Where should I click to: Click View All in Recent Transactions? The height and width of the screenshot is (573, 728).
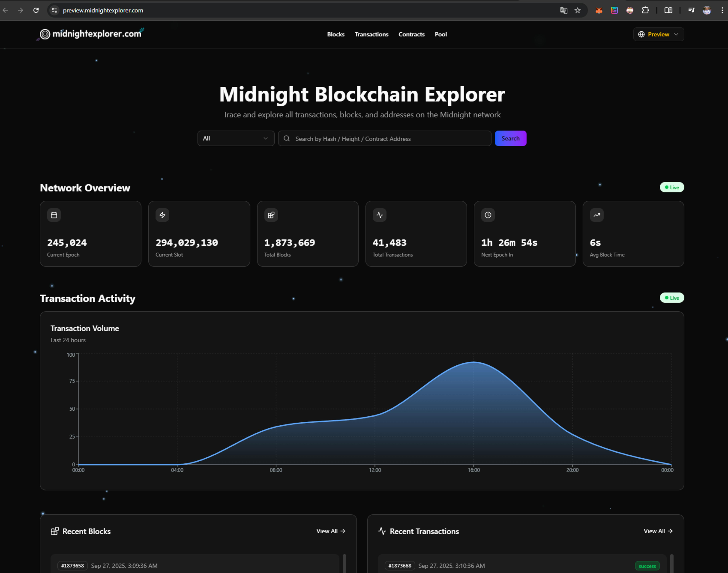point(658,531)
